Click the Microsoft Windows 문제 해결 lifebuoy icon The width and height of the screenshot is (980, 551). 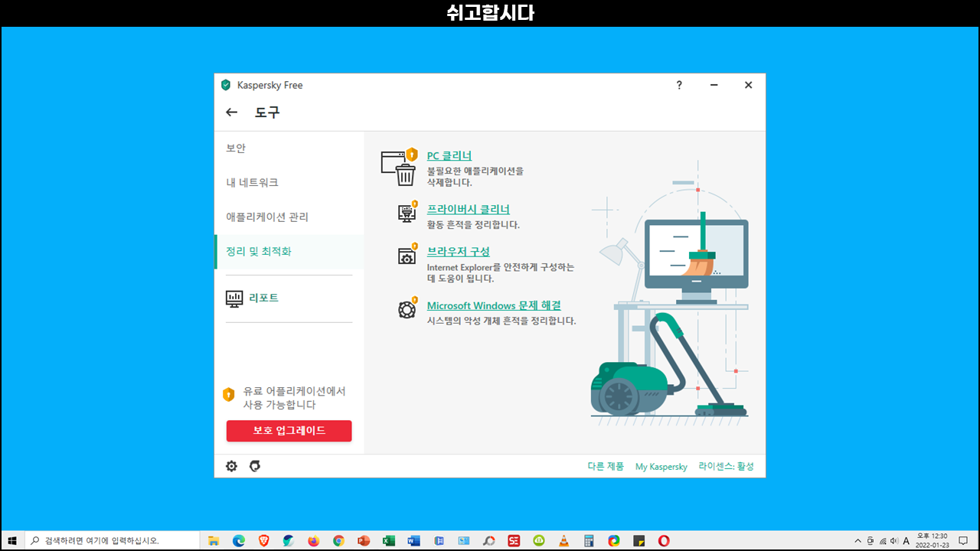(407, 308)
